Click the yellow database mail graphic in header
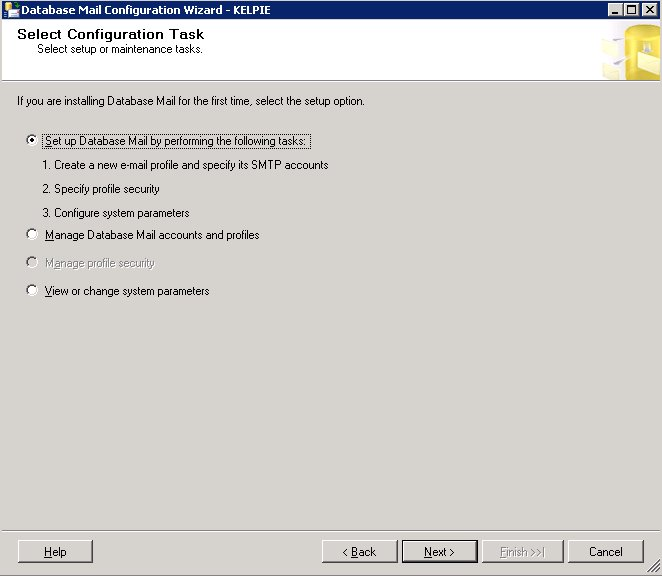 (631, 51)
